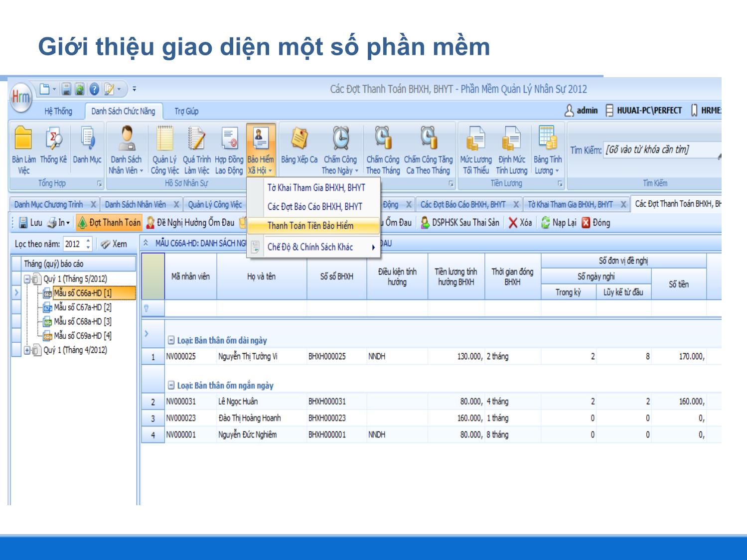Open Quản Lý Công Việc ribbon icon

coord(164,149)
